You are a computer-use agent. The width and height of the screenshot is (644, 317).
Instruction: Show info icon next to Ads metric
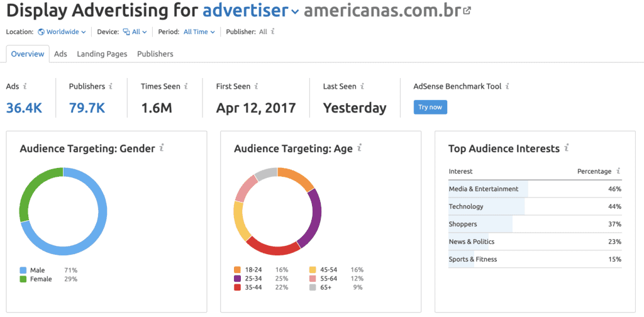coord(25,86)
